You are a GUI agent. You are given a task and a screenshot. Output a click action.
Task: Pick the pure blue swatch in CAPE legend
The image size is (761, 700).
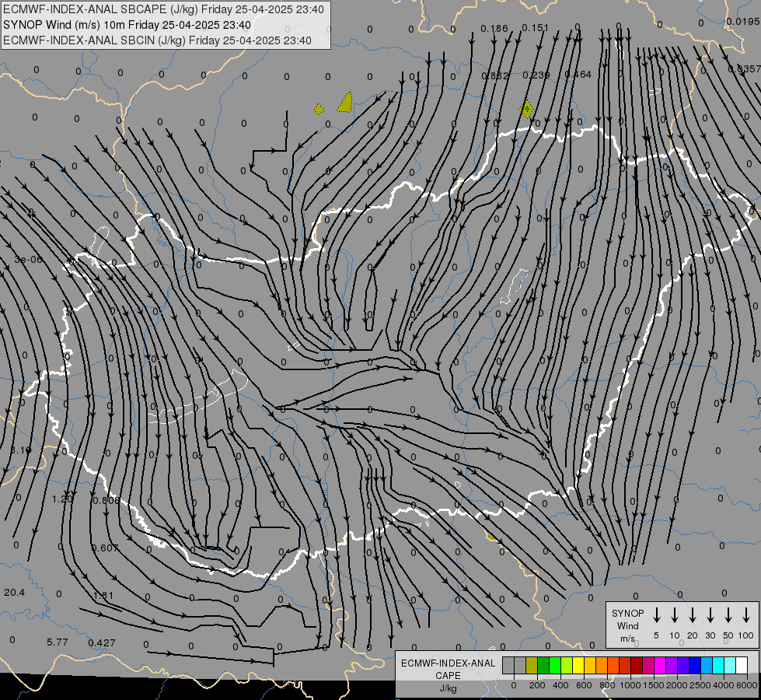[x=694, y=665]
